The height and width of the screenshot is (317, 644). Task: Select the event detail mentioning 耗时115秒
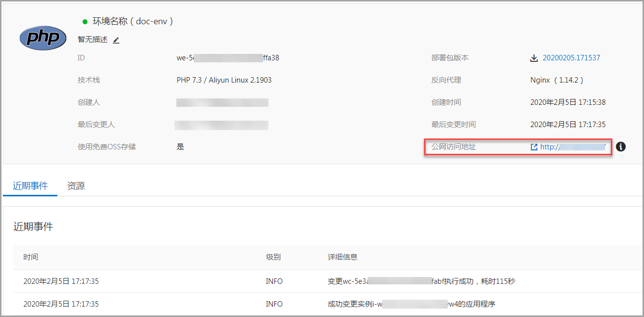tap(422, 281)
